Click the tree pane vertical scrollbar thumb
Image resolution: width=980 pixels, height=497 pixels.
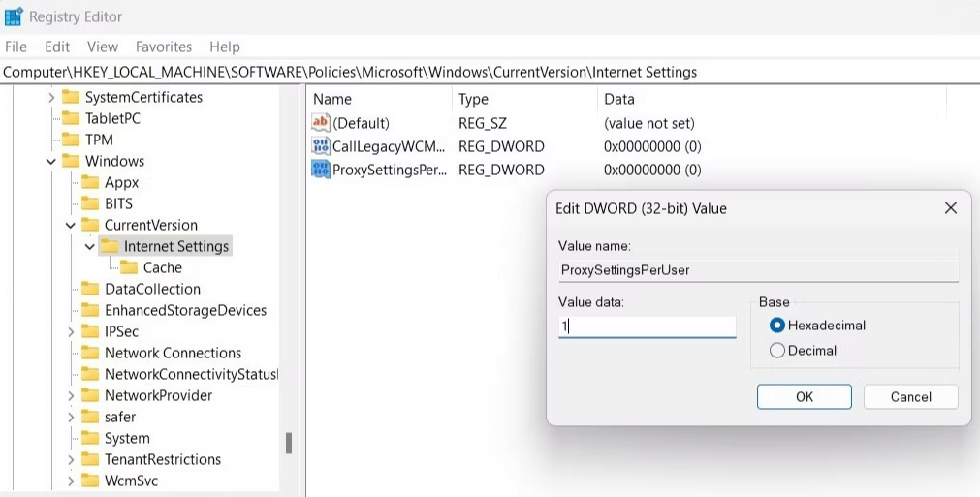point(289,444)
